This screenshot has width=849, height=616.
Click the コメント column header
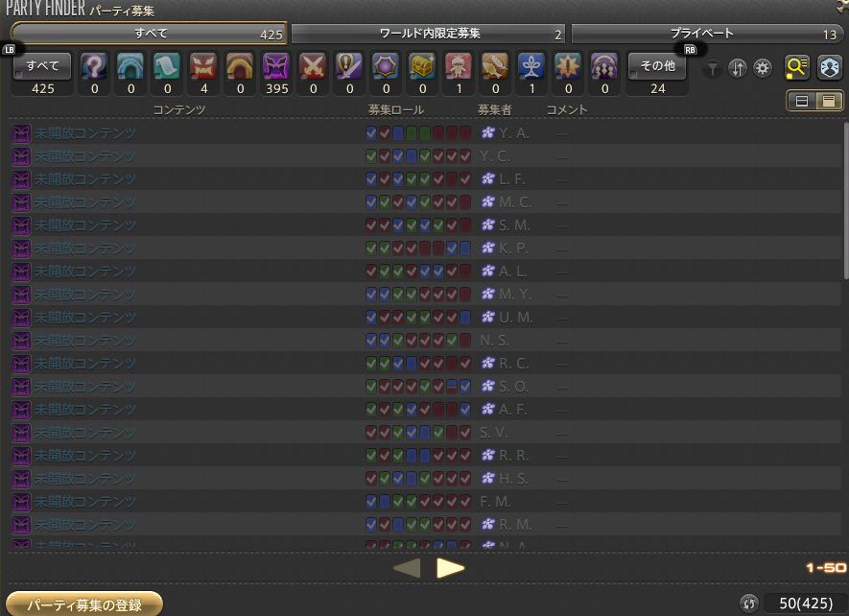tap(566, 110)
